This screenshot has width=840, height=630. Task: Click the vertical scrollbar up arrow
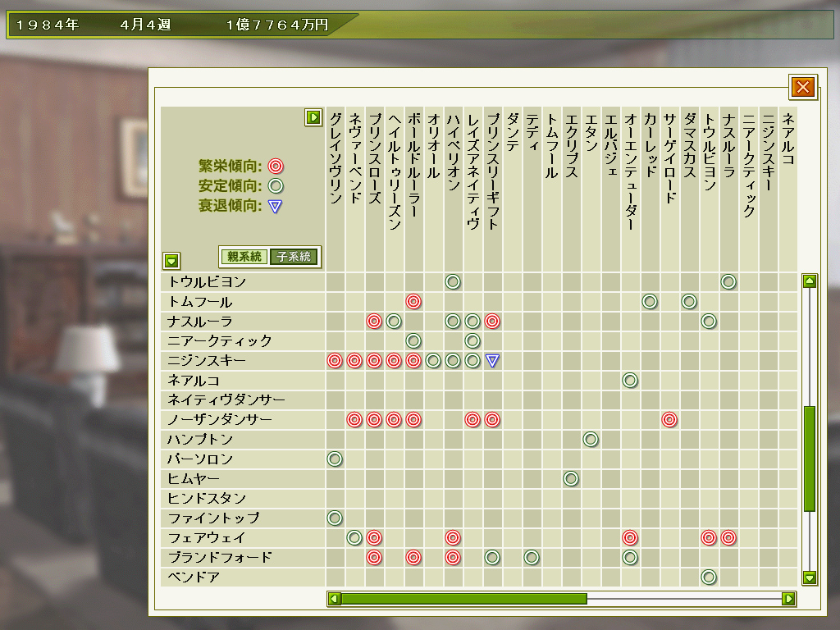[810, 281]
